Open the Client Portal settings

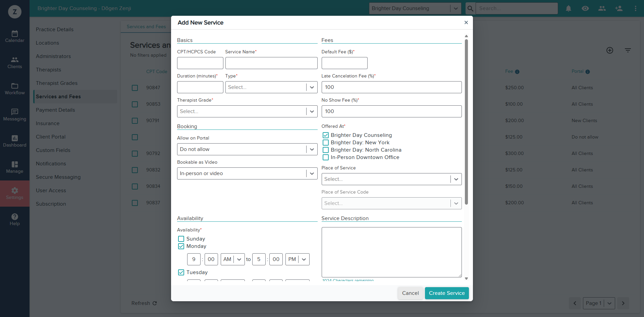coord(51,137)
